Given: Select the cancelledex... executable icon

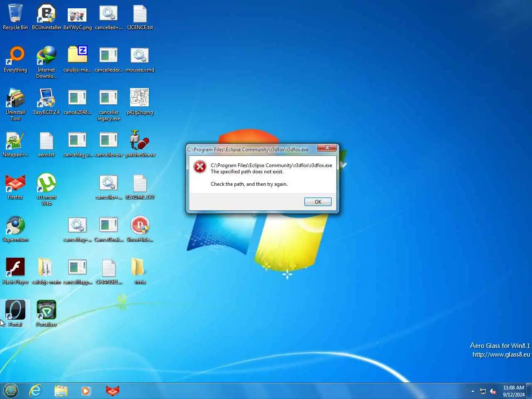Looking at the screenshot, I should tap(108, 59).
